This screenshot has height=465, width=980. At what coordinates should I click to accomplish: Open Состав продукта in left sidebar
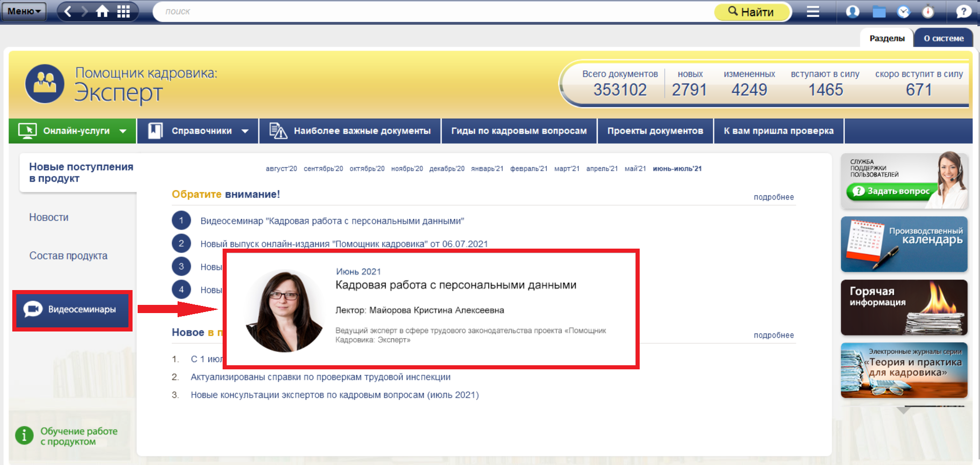pyautogui.click(x=68, y=256)
